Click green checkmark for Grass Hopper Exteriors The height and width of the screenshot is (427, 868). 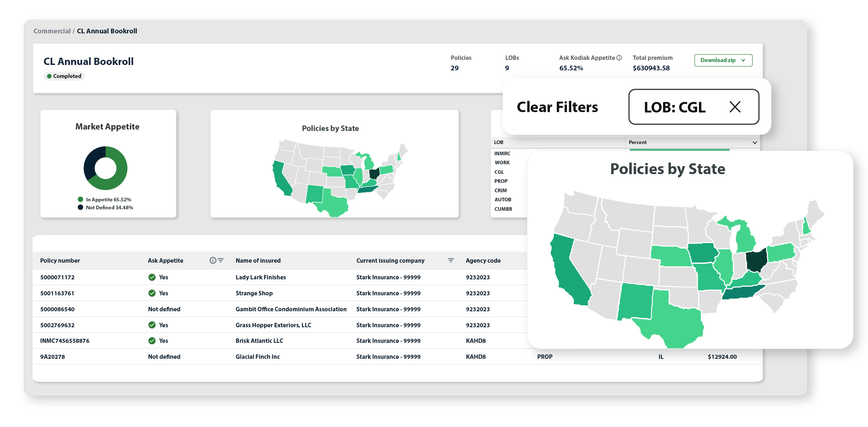152,325
